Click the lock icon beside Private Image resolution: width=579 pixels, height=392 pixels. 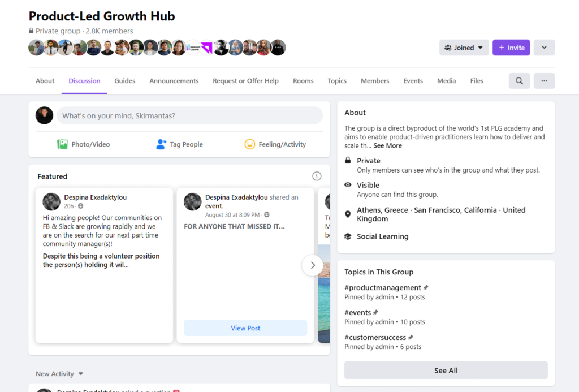tap(348, 160)
